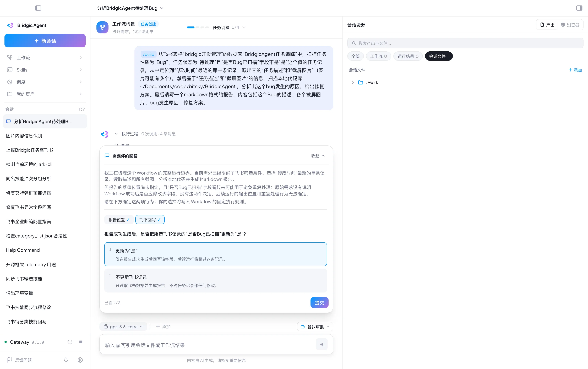Viewport: 588px width, 369px height.
Task: Click the step progress bar indicator
Action: pos(198,27)
